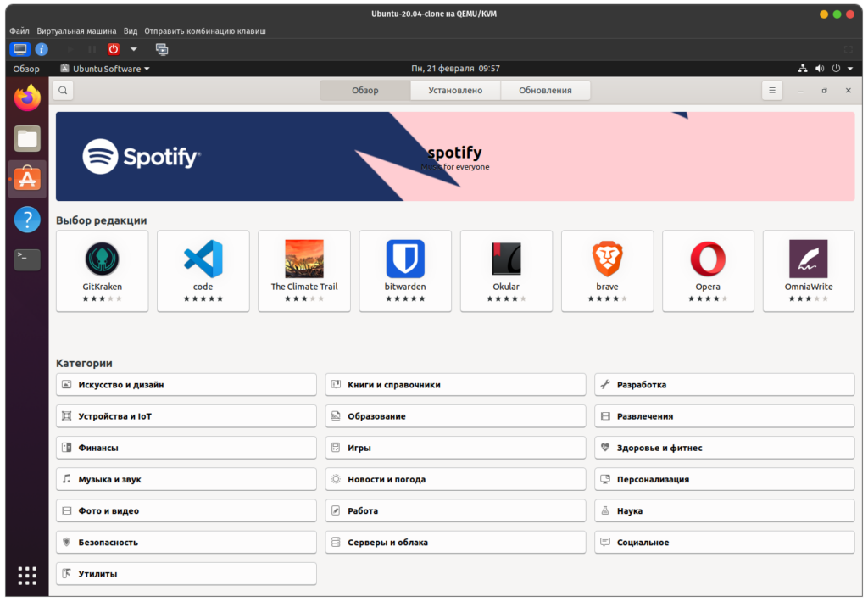Screen dimensions: 868x602
Task: Expand the Ubuntu Software app menu
Action: click(105, 69)
